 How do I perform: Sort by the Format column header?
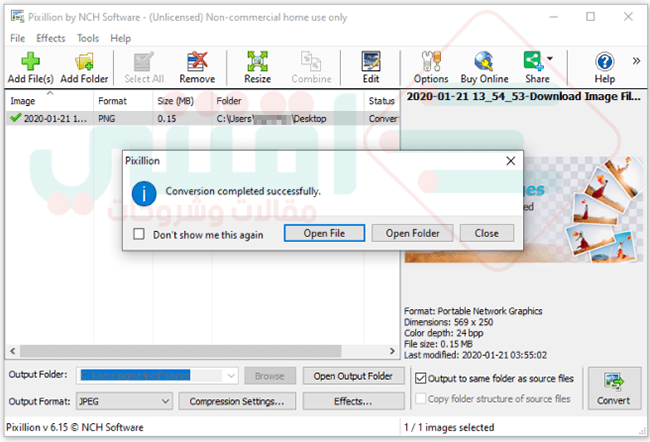(123, 101)
